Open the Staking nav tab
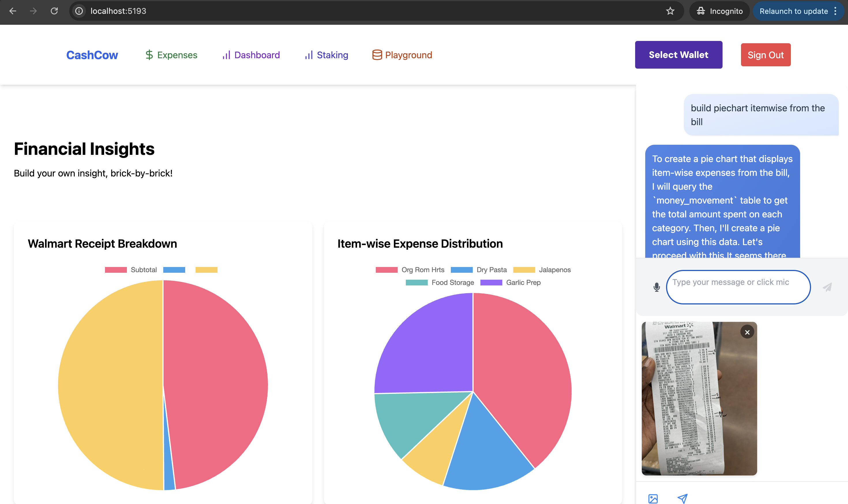This screenshot has width=848, height=504. coord(326,55)
